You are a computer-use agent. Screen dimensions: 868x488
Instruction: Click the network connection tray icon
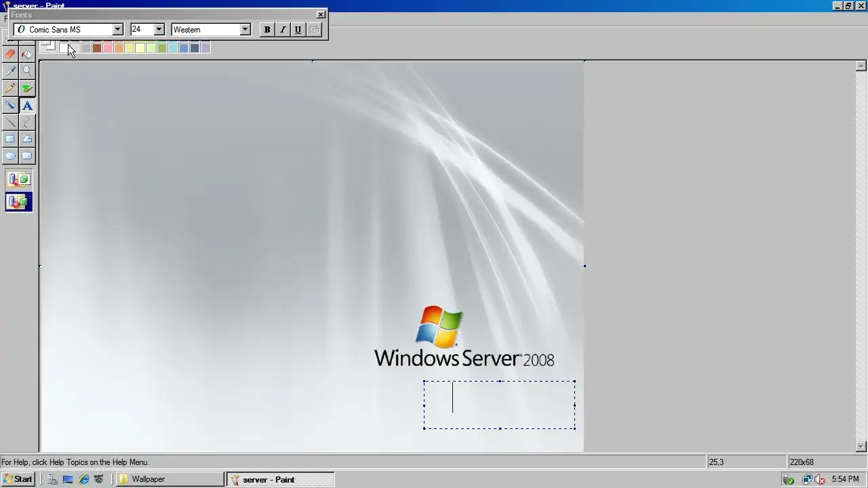coord(807,479)
